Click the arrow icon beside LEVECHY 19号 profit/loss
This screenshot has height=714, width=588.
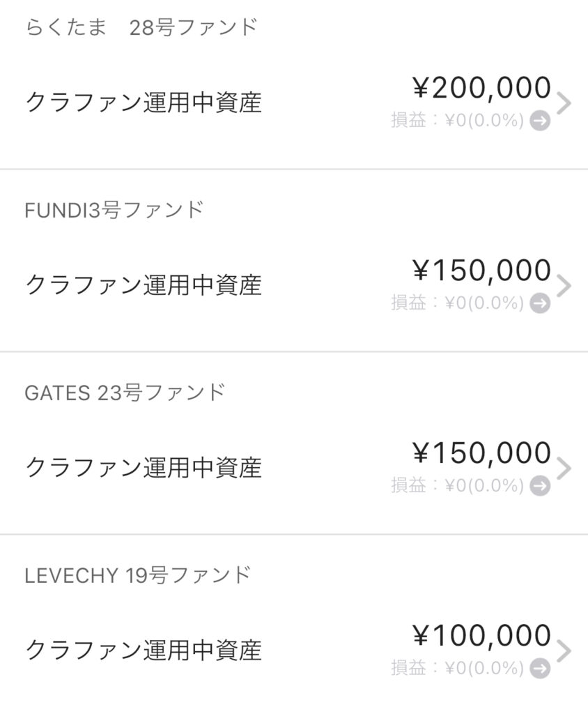[x=540, y=669]
